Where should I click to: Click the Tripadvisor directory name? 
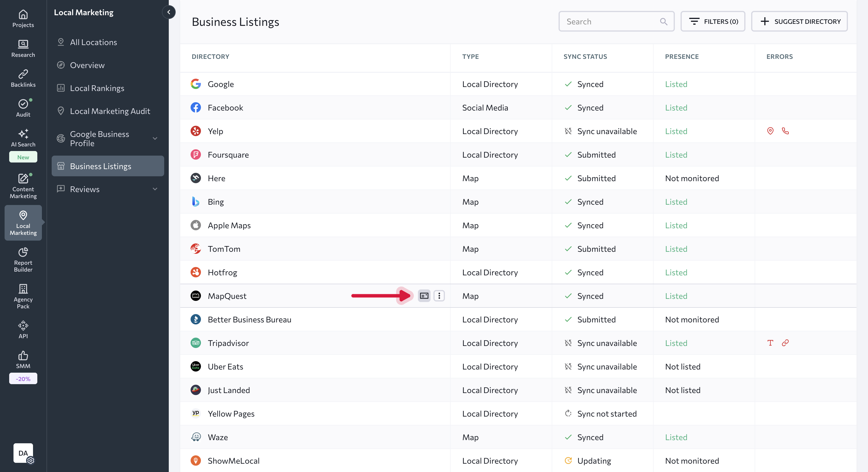(228, 343)
